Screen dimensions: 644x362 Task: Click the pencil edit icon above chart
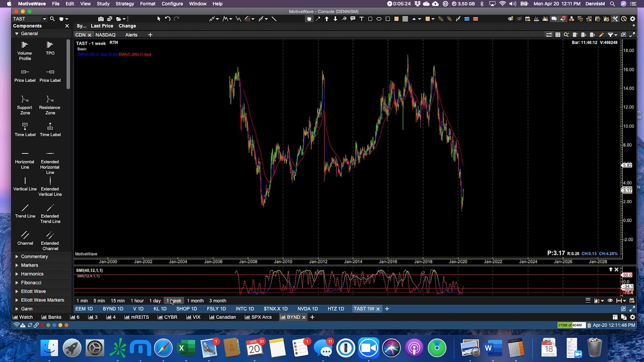(x=601, y=35)
